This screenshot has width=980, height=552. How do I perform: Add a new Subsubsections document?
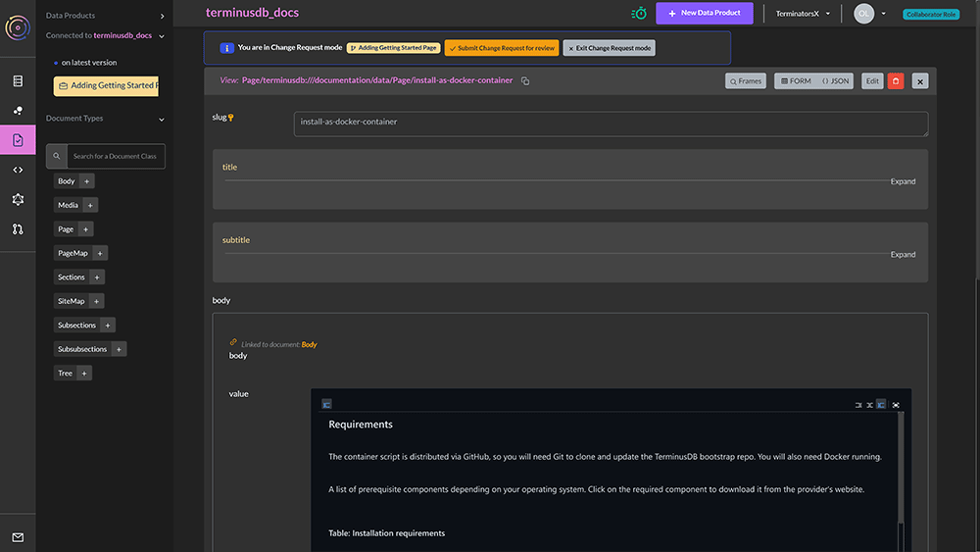coord(119,349)
